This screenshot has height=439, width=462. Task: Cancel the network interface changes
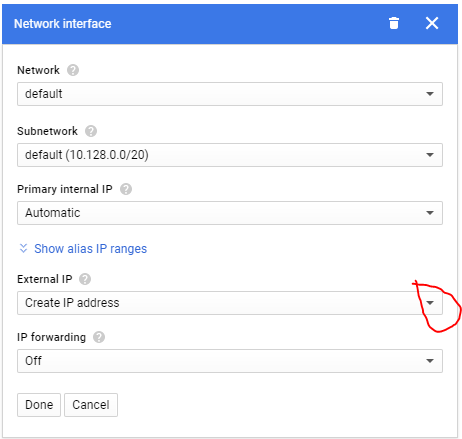[91, 405]
